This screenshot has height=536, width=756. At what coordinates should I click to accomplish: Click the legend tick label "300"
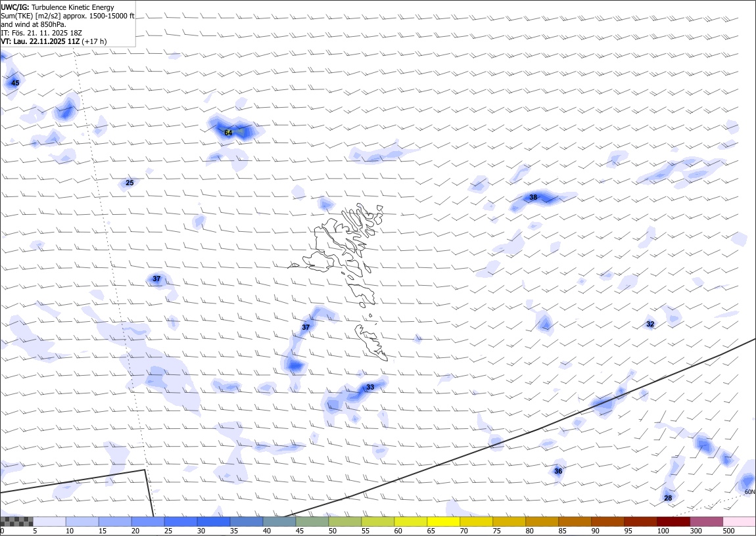tap(696, 531)
